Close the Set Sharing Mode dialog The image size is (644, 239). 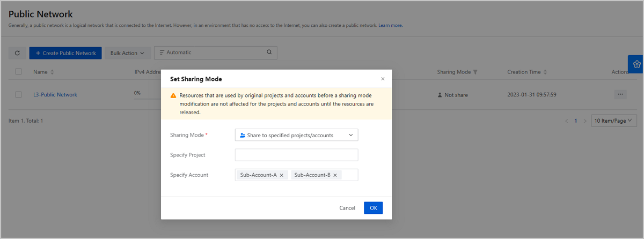[383, 79]
